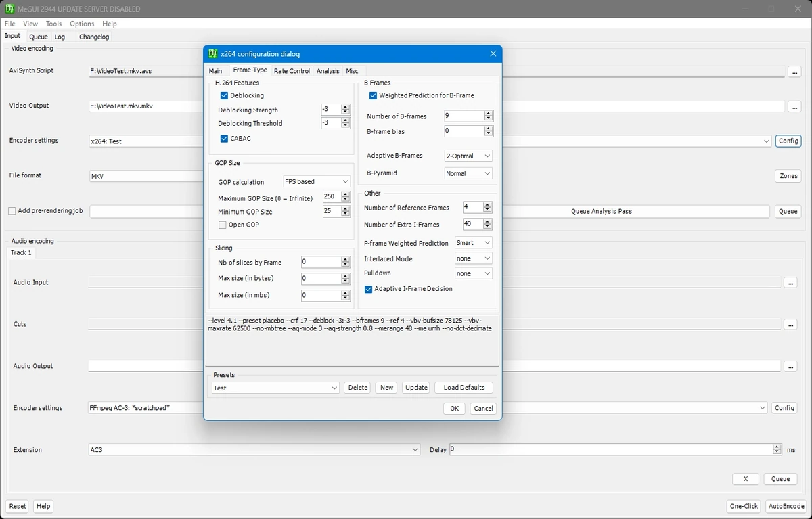The width and height of the screenshot is (812, 519).
Task: Open the File menu
Action: [x=10, y=24]
